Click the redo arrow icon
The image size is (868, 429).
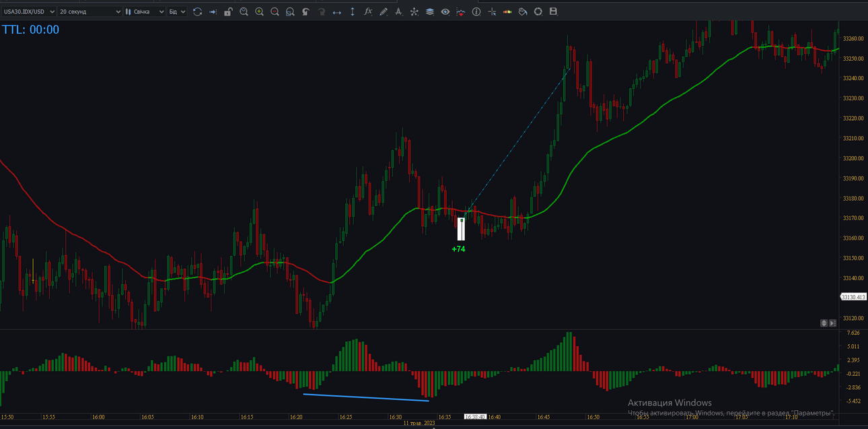(321, 11)
